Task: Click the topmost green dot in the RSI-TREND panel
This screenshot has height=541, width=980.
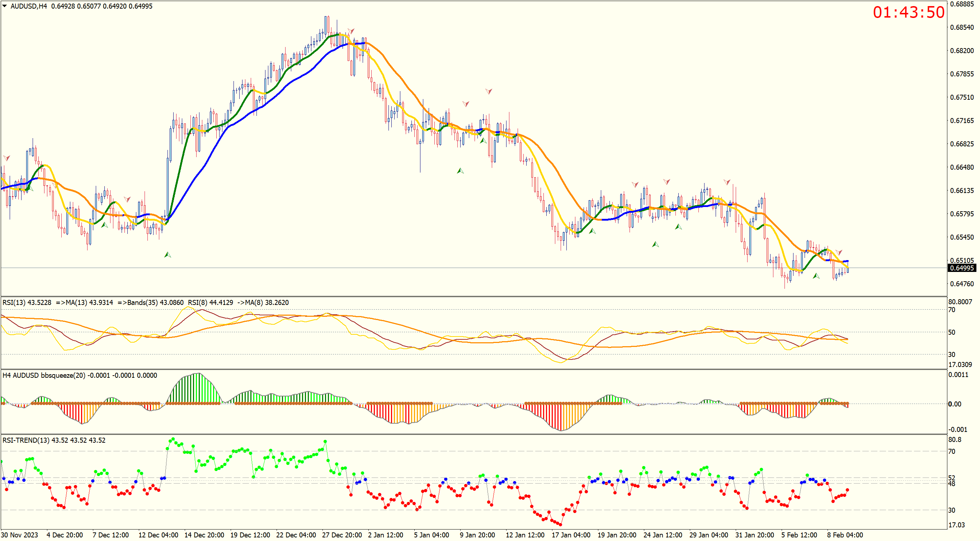Action: 174,439
